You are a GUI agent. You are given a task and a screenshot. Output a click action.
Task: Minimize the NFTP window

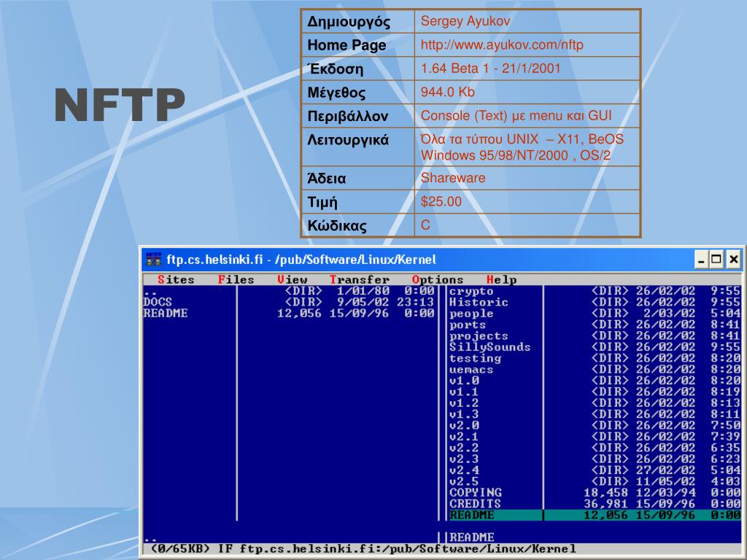701,260
